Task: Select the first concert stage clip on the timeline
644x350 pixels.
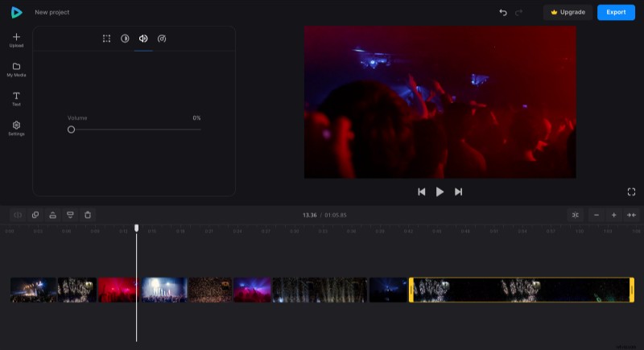Action: pyautogui.click(x=33, y=290)
